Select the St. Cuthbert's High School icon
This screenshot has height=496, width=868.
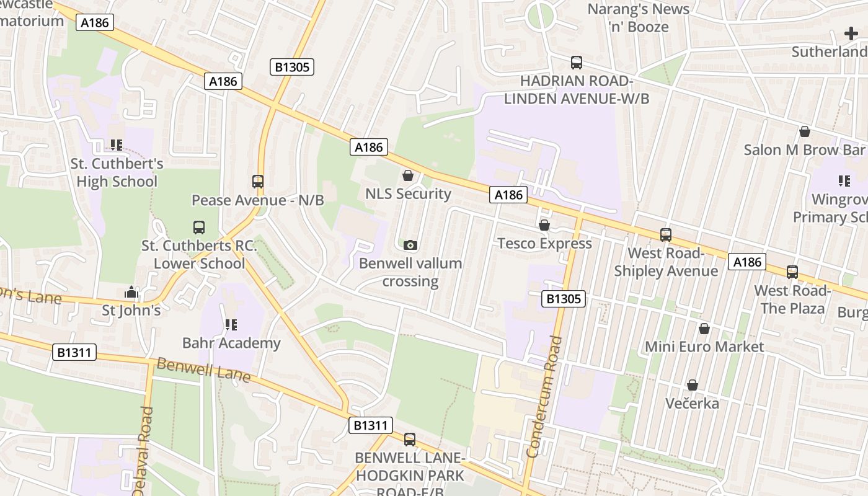click(x=117, y=145)
